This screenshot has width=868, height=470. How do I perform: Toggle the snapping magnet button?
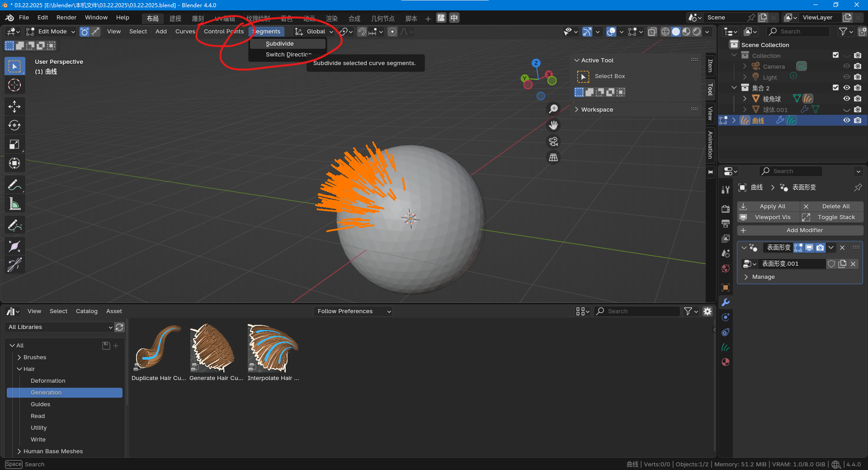362,32
